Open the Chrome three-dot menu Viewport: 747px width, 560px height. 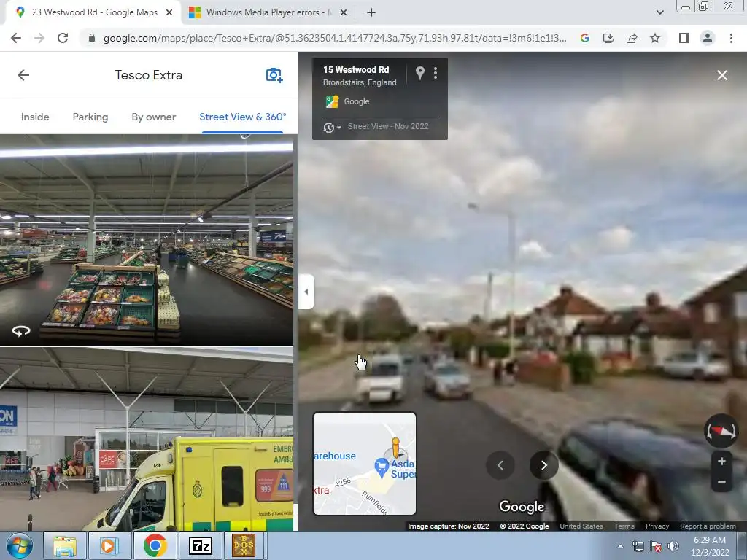[x=731, y=38]
